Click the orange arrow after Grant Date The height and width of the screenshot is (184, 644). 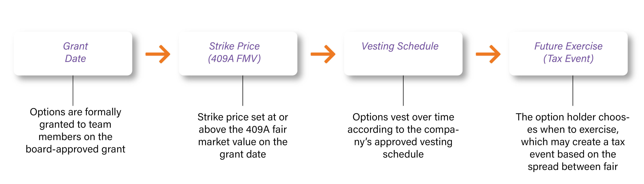(x=158, y=54)
